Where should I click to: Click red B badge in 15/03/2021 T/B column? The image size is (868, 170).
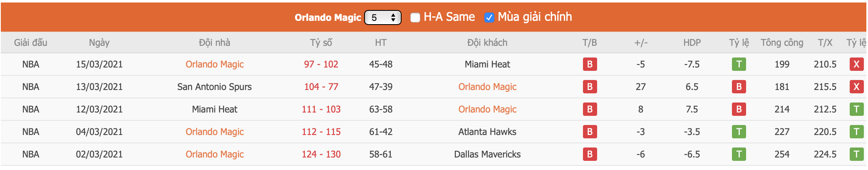[x=590, y=64]
